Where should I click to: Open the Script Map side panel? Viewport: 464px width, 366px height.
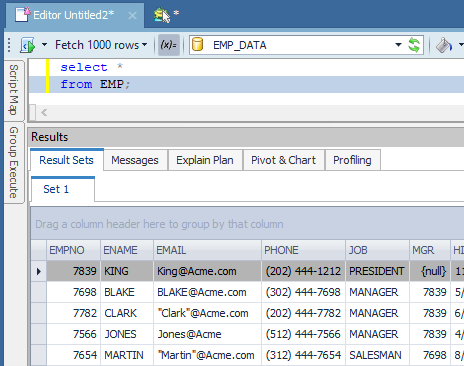(13, 90)
